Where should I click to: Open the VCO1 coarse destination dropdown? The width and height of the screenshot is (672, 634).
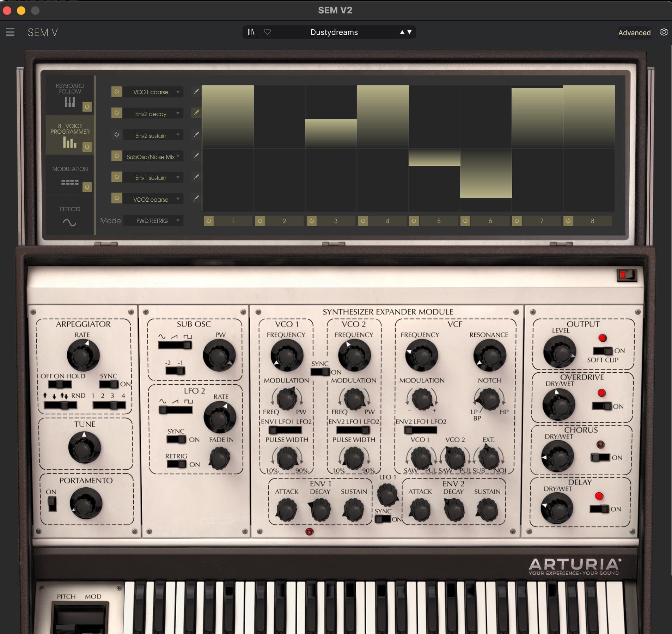click(x=153, y=92)
